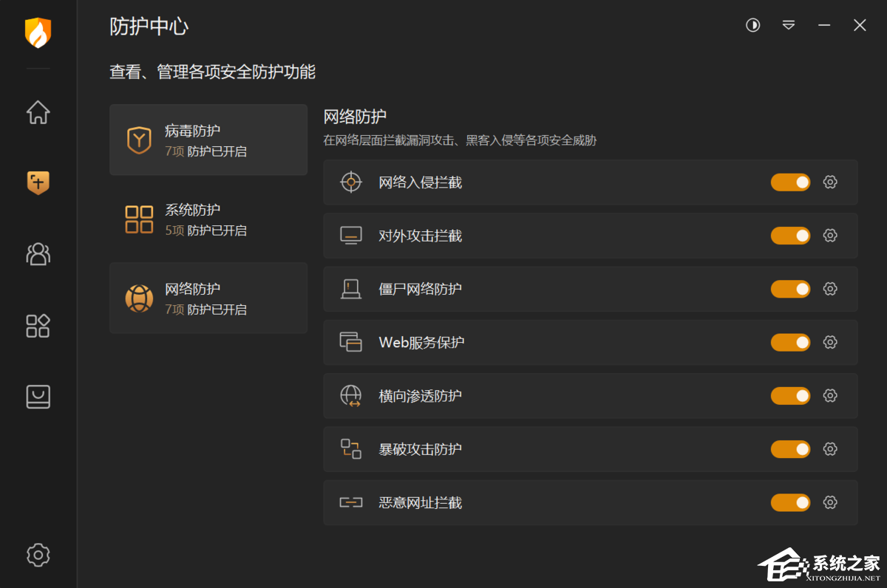Click the 对外攻击拦截 row label

point(421,236)
